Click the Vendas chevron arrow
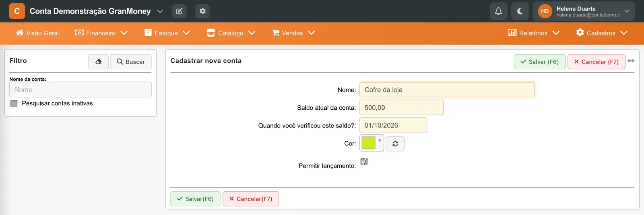Screen dimensions: 644x215 [312, 33]
